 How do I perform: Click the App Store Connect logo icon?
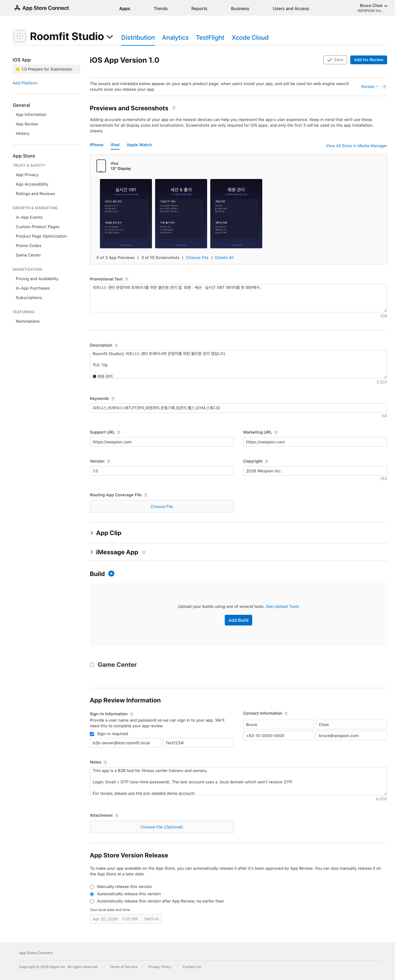(x=17, y=8)
